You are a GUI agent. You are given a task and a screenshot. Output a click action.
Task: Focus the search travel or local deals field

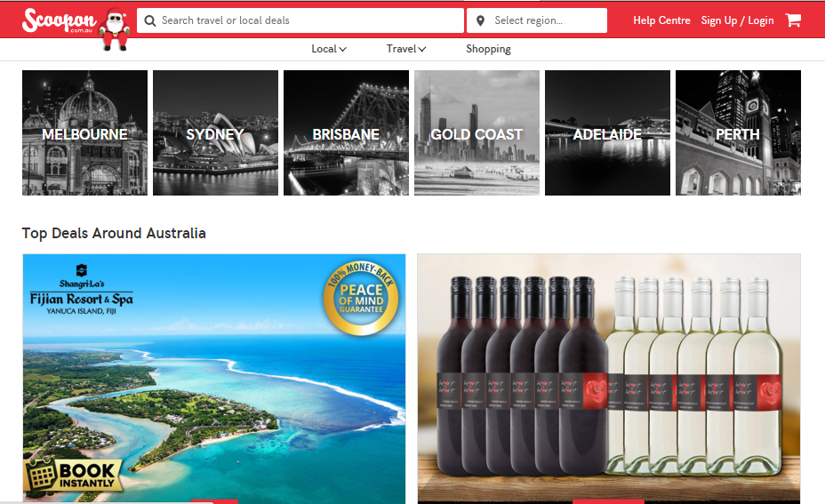click(x=300, y=20)
